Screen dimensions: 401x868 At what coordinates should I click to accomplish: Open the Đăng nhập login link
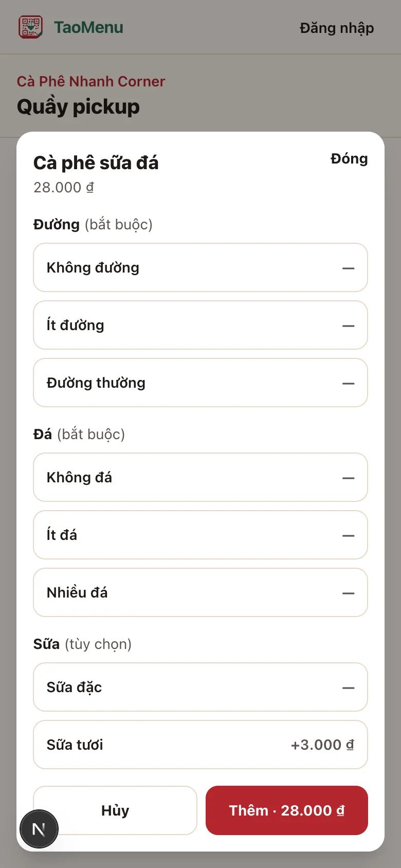337,28
